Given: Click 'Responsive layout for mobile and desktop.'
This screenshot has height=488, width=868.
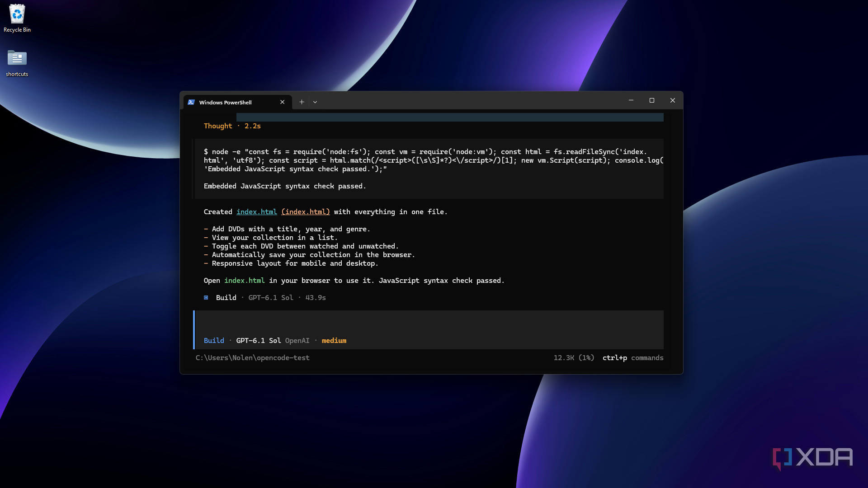Looking at the screenshot, I should (295, 263).
